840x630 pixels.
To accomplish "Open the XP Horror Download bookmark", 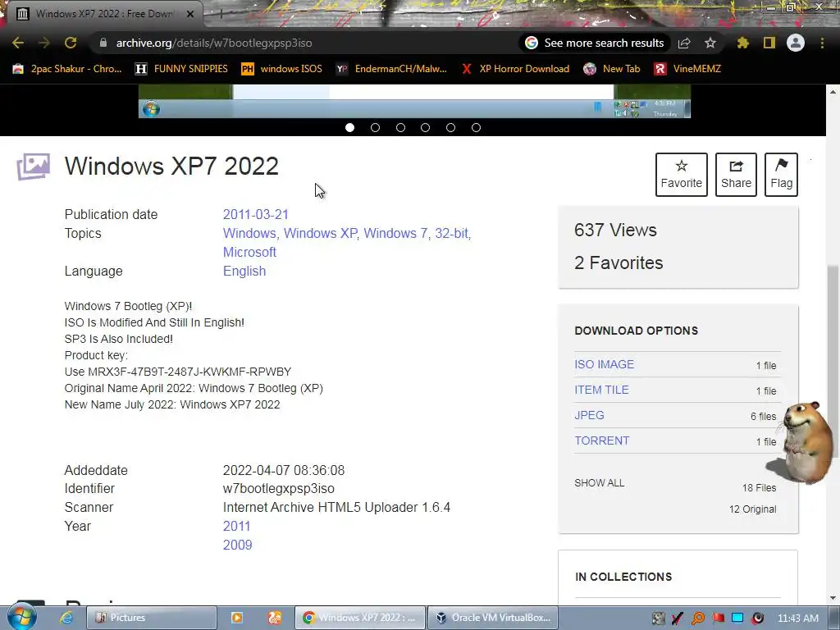I will click(x=515, y=69).
